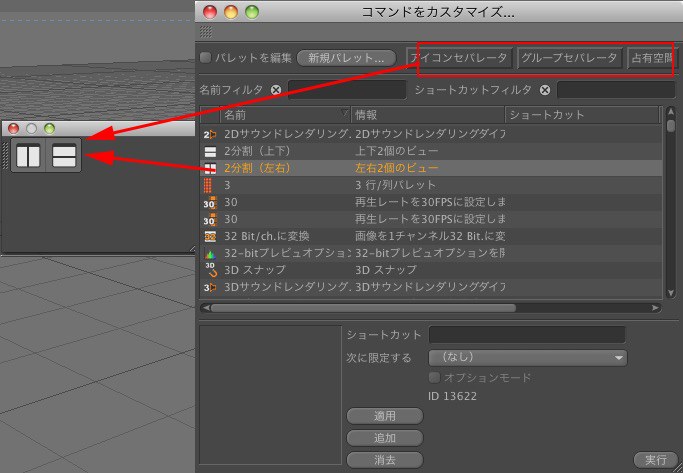The height and width of the screenshot is (473, 683).
Task: Open the 次に限定する dropdown
Action: click(527, 357)
